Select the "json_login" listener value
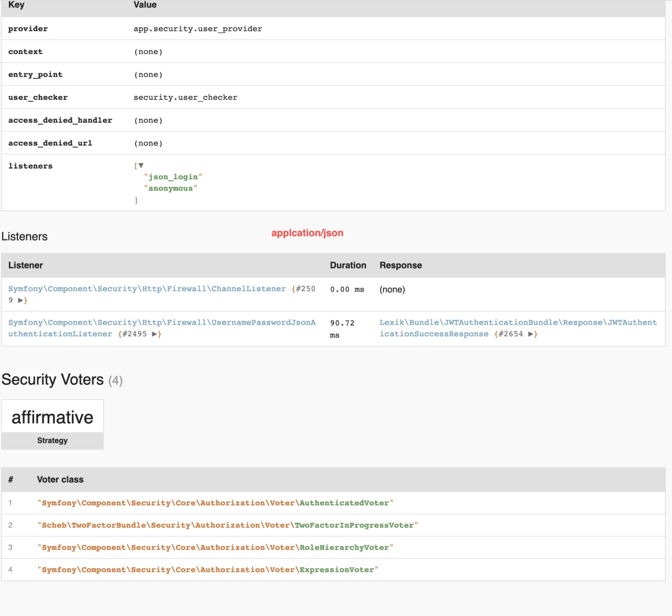 (x=173, y=177)
